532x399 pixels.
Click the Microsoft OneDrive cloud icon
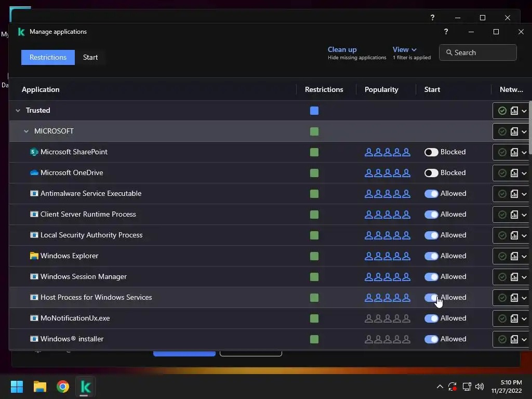tap(34, 172)
